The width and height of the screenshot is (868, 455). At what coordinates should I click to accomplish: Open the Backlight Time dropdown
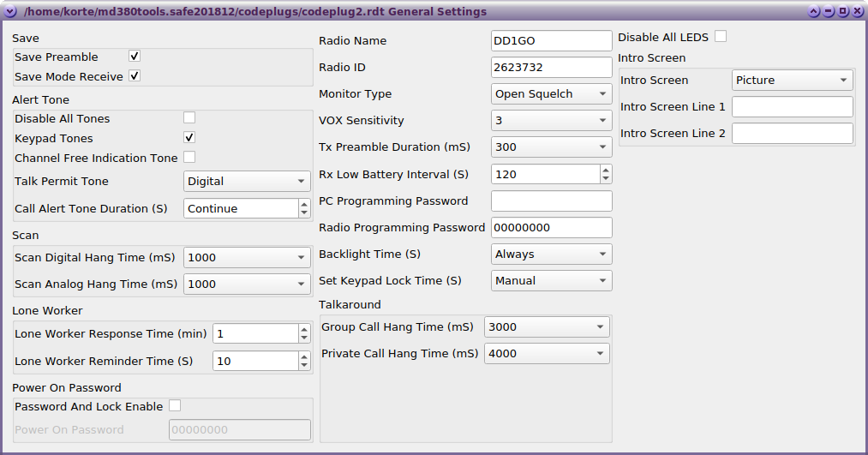(551, 254)
